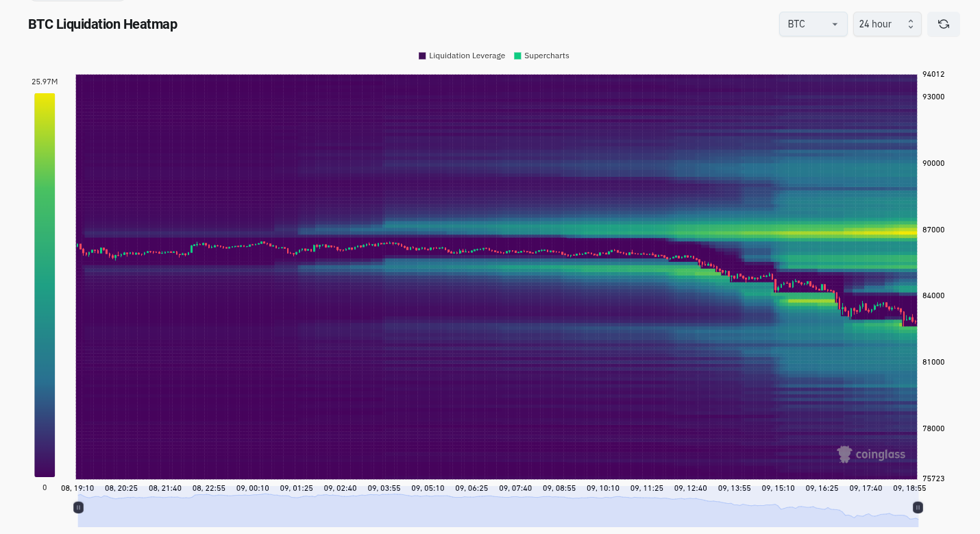Expand the 24 hour timeframe selector
This screenshot has width=980, height=534.
coord(887,24)
